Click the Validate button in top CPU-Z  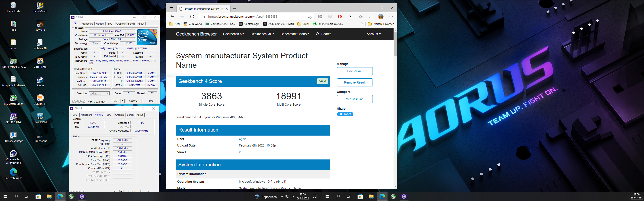(x=133, y=101)
